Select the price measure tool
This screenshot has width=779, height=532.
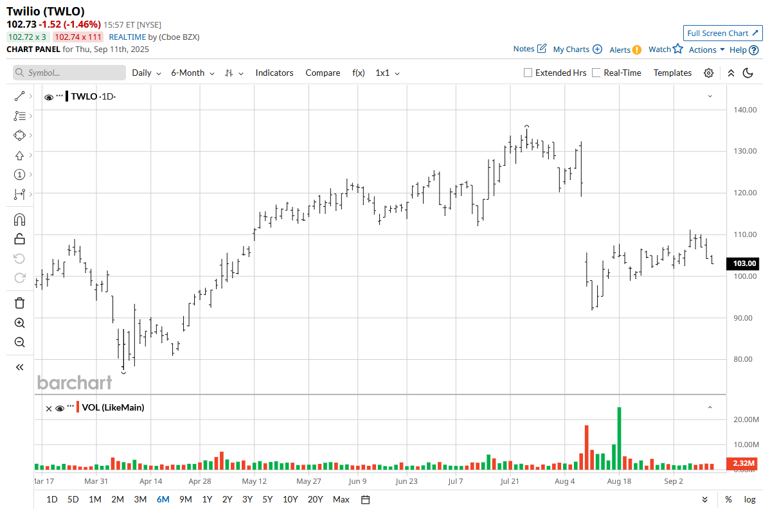pos(19,194)
